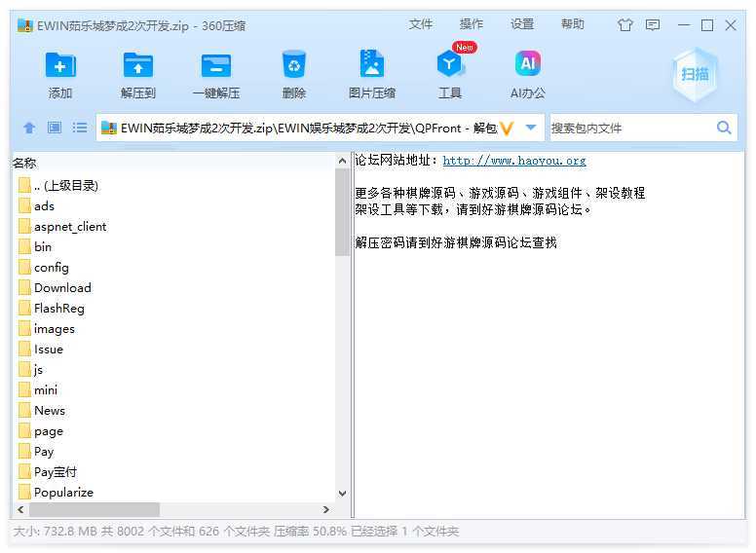Viewport: 756px width, 553px height.
Task: Select the js folder
Action: [x=31, y=370]
